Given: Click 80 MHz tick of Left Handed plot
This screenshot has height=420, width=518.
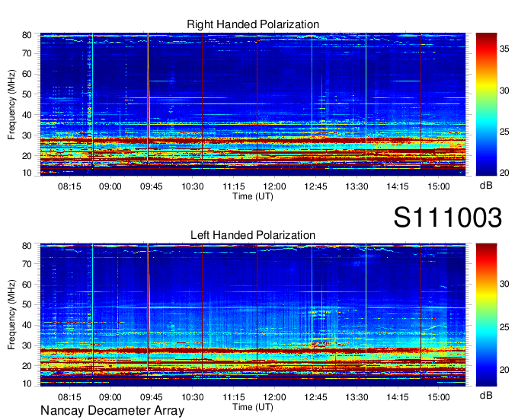Looking at the screenshot, I should (27, 246).
